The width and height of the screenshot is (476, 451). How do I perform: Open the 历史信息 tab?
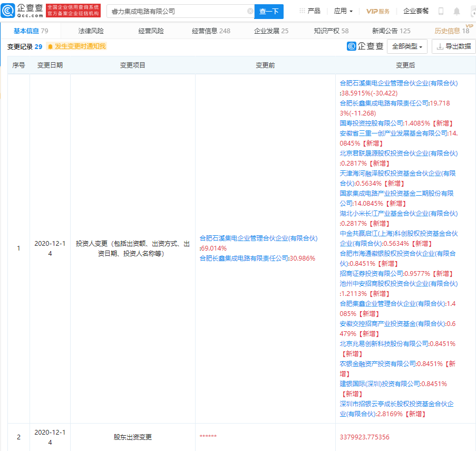[x=451, y=31]
